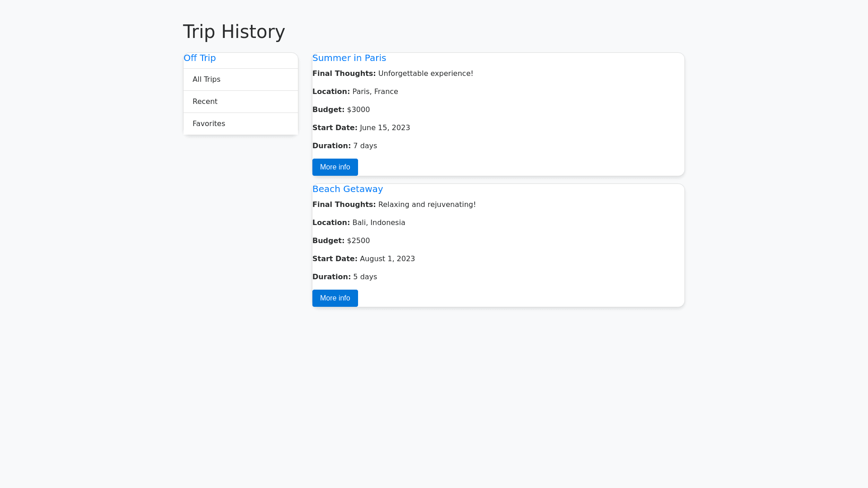Click the June 15, 2023 start date
This screenshot has height=488, width=868.
[x=385, y=128]
